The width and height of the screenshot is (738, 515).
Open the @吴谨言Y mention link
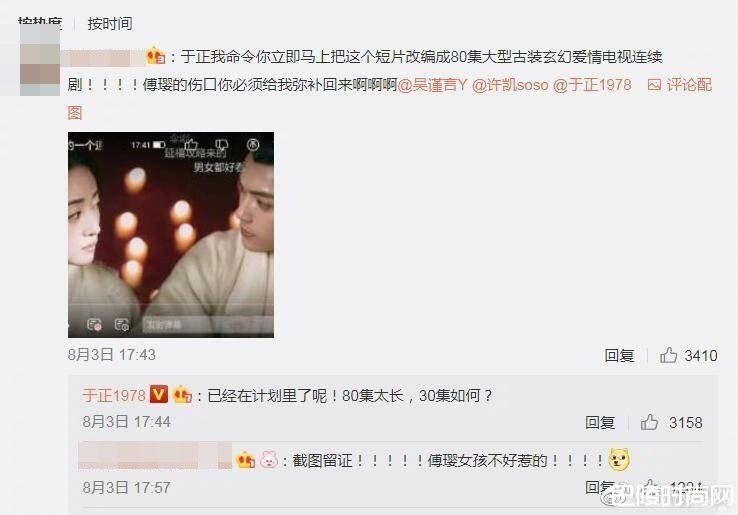tap(432, 85)
